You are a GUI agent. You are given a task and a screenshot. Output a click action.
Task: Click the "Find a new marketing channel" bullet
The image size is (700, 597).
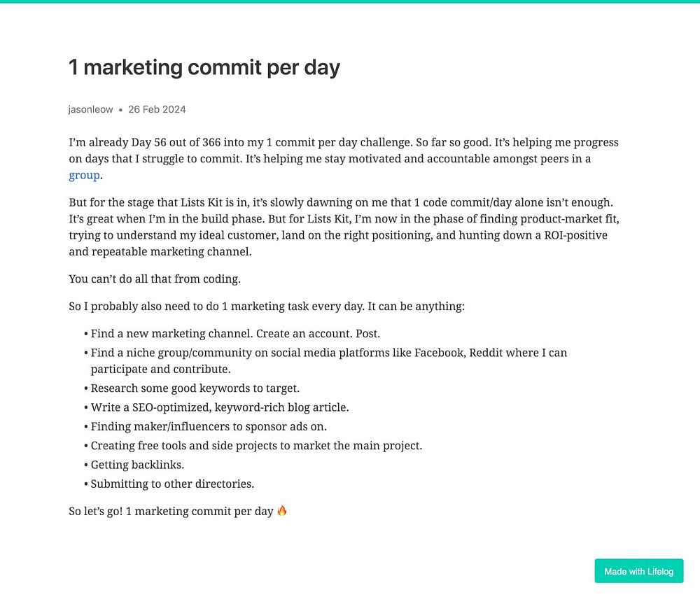pyautogui.click(x=235, y=334)
